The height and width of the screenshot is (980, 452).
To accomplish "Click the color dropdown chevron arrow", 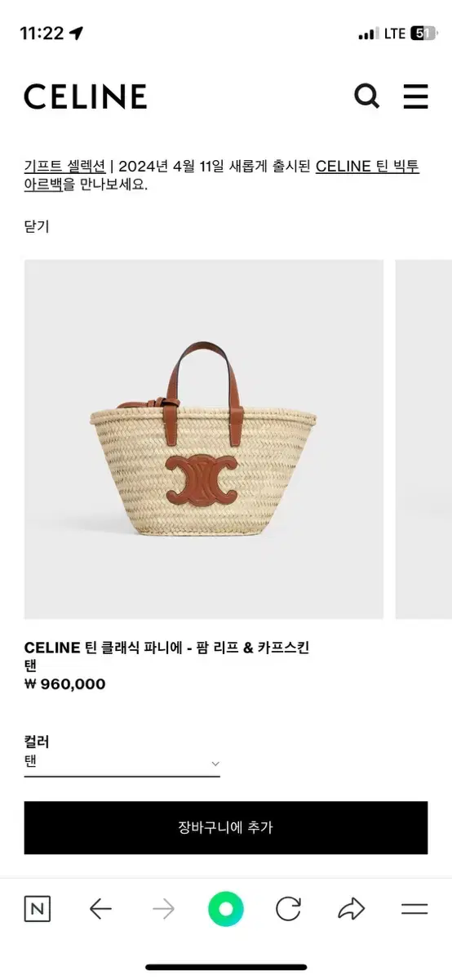I will point(215,764).
